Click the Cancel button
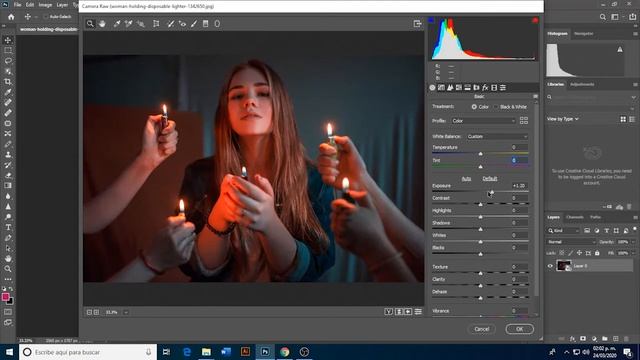 482,329
